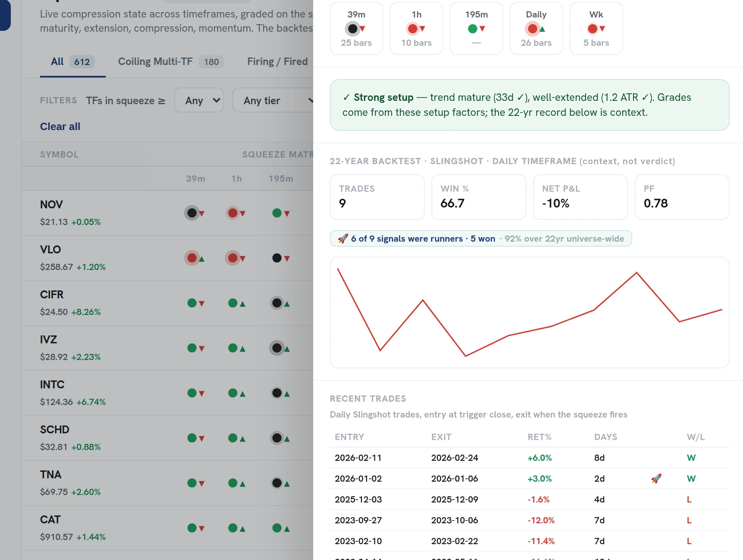Click SCHD 1h green dot
743x560 pixels.
pos(233,438)
